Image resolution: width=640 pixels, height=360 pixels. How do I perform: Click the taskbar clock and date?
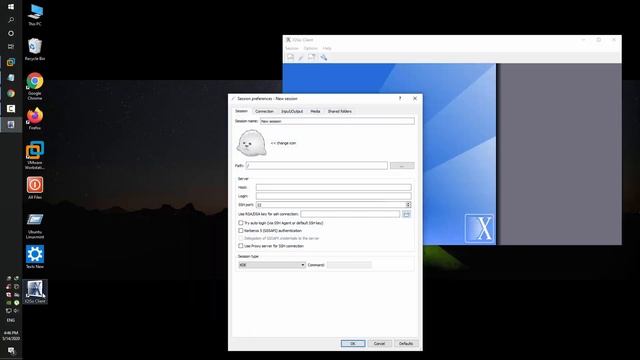click(11, 336)
